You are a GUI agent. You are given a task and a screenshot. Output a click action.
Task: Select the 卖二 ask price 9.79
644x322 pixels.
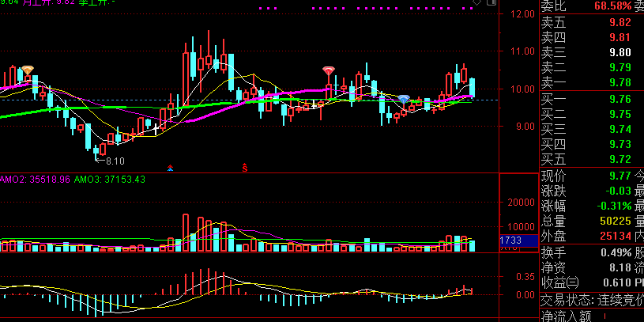(620, 67)
